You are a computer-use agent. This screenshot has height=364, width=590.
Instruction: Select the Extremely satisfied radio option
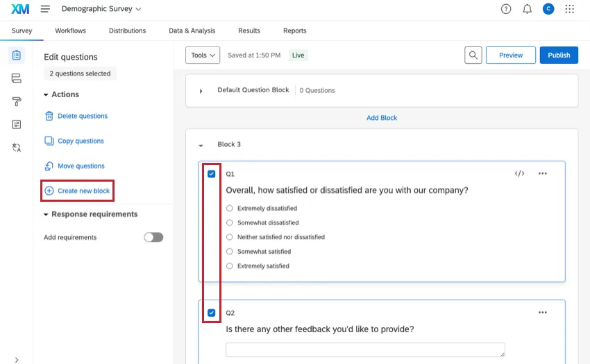[230, 266]
